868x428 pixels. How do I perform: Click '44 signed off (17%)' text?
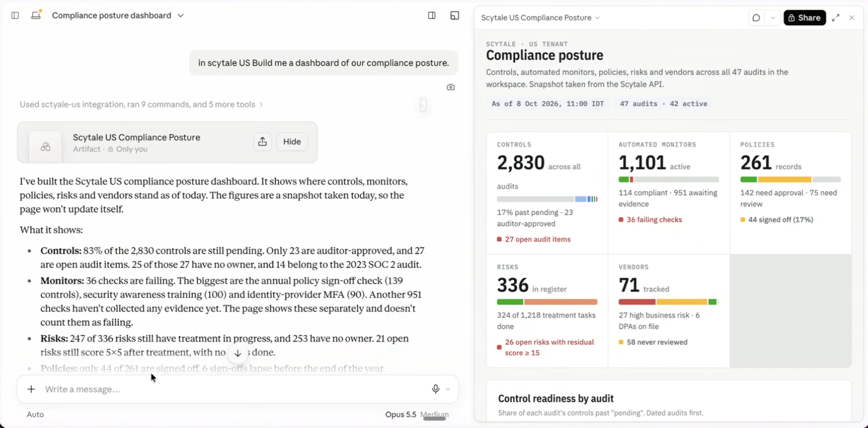click(x=780, y=220)
